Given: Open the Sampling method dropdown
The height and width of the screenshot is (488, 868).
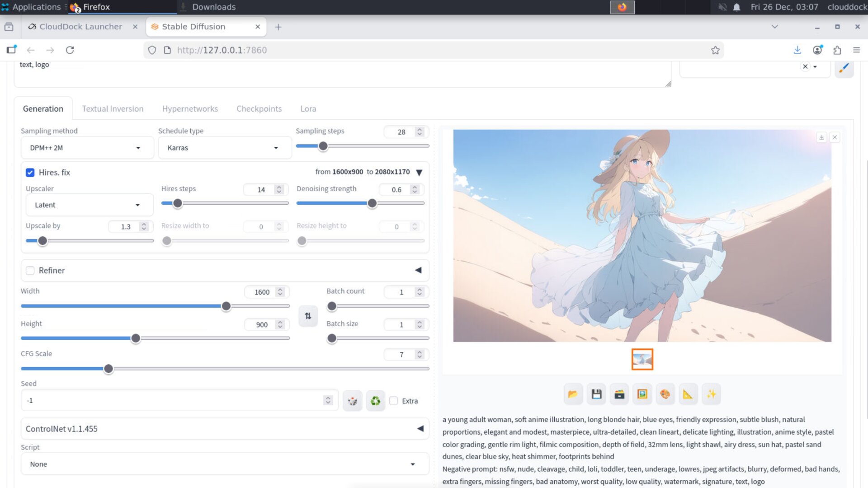Looking at the screenshot, I should click(87, 147).
